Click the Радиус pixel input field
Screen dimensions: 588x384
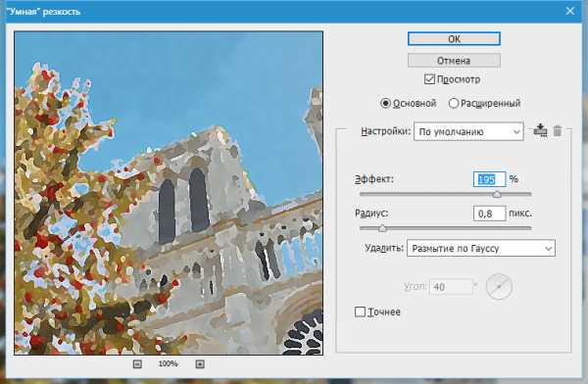point(489,214)
